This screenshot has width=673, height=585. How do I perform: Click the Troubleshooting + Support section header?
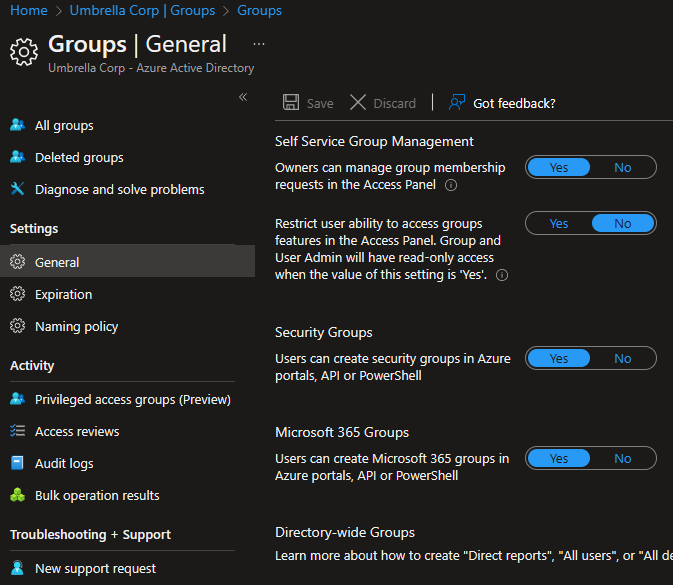(90, 534)
